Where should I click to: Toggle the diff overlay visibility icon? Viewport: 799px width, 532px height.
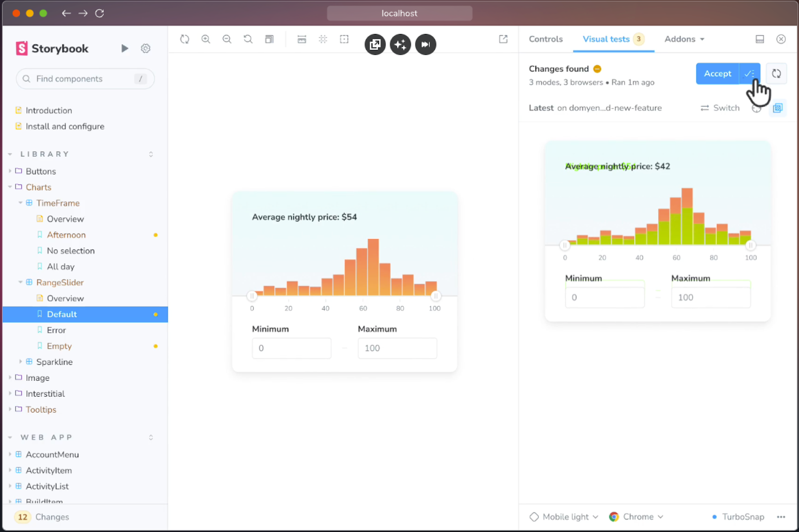coord(778,108)
